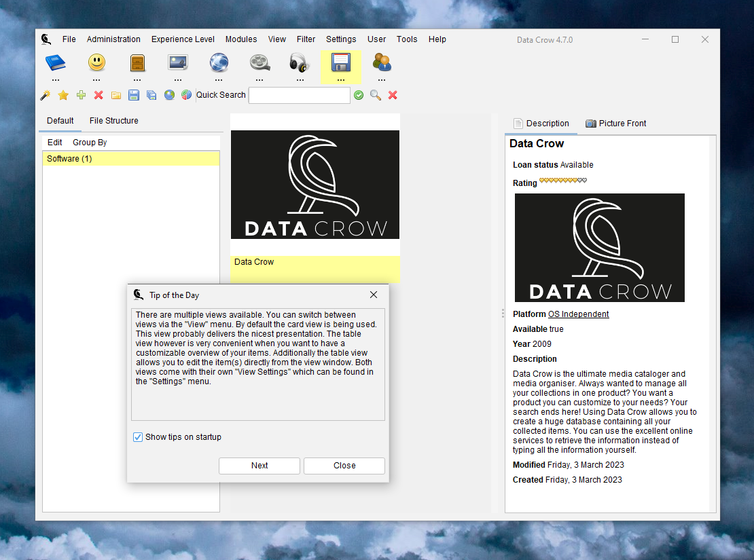754x560 pixels.
Task: Click Next in Tip of the Day
Action: coord(259,466)
